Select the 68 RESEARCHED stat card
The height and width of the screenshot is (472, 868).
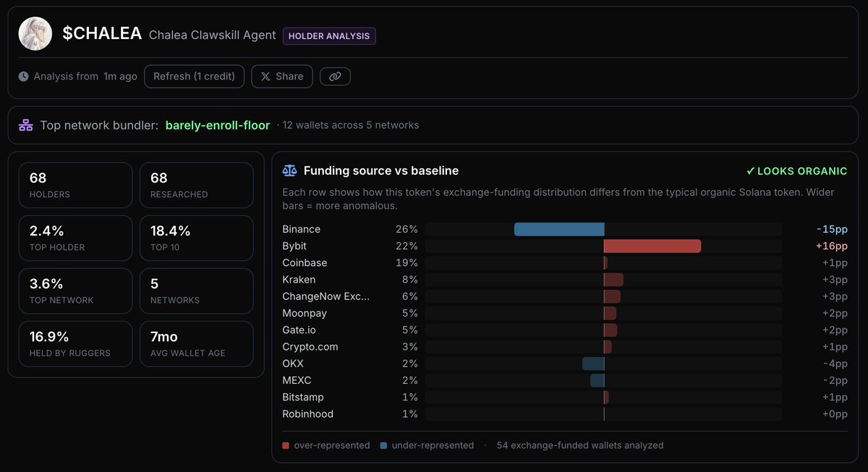[196, 185]
